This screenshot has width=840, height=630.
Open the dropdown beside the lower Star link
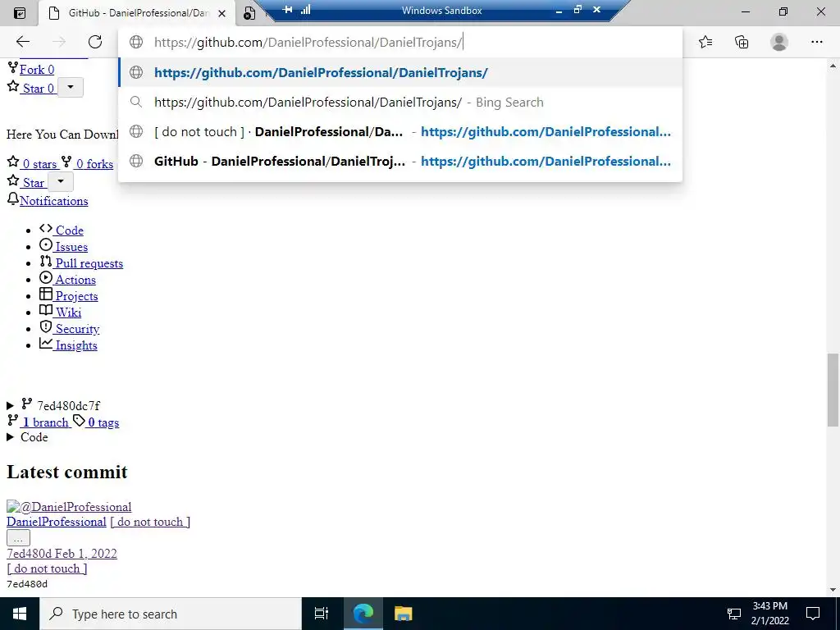pyautogui.click(x=61, y=181)
